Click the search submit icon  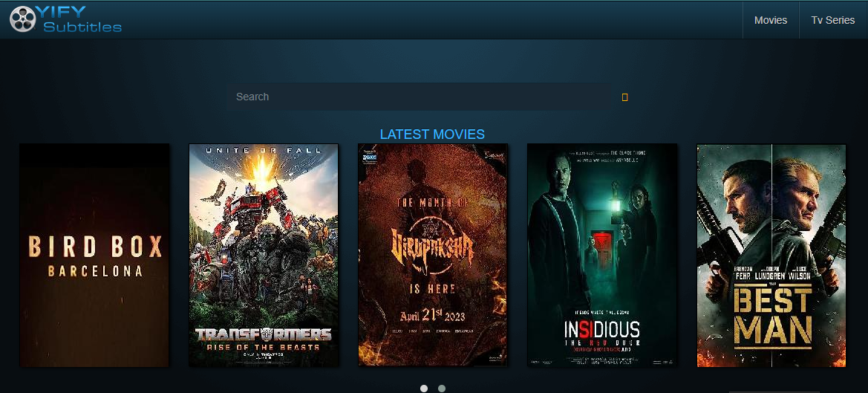pyautogui.click(x=624, y=97)
